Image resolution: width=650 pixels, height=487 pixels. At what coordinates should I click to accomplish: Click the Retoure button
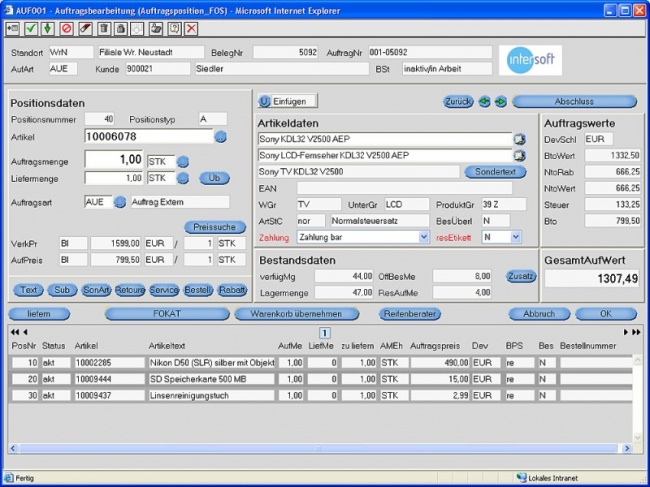tap(130, 290)
